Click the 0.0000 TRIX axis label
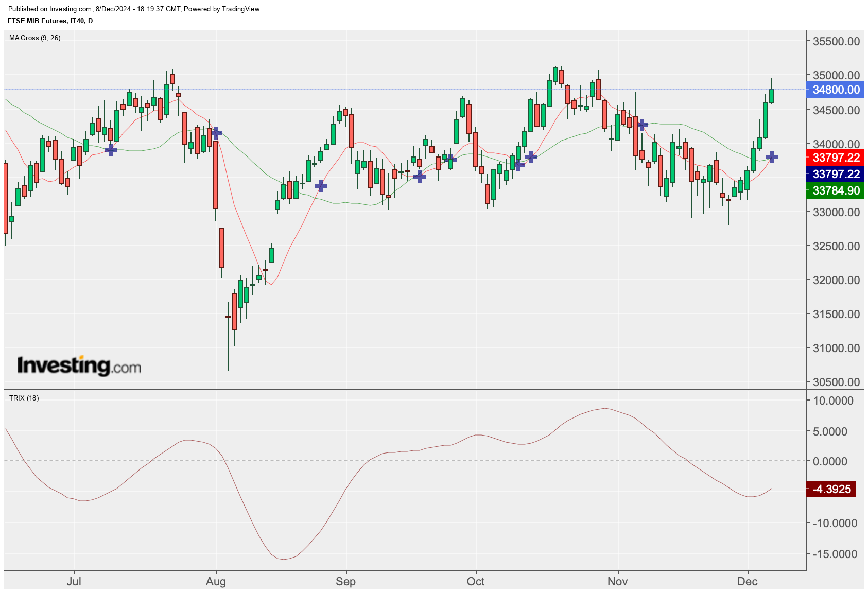Viewport: 868px width, 592px height. (x=830, y=461)
